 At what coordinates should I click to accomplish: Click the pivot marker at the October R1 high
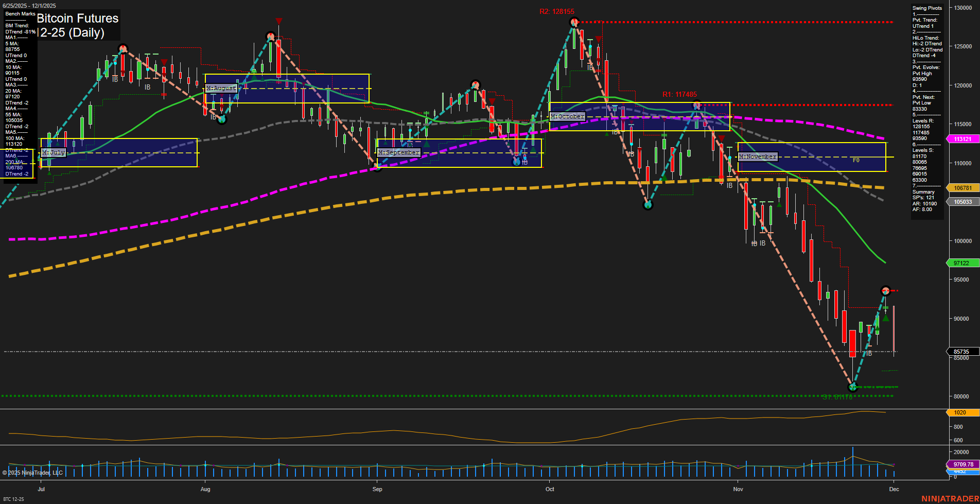click(x=696, y=105)
